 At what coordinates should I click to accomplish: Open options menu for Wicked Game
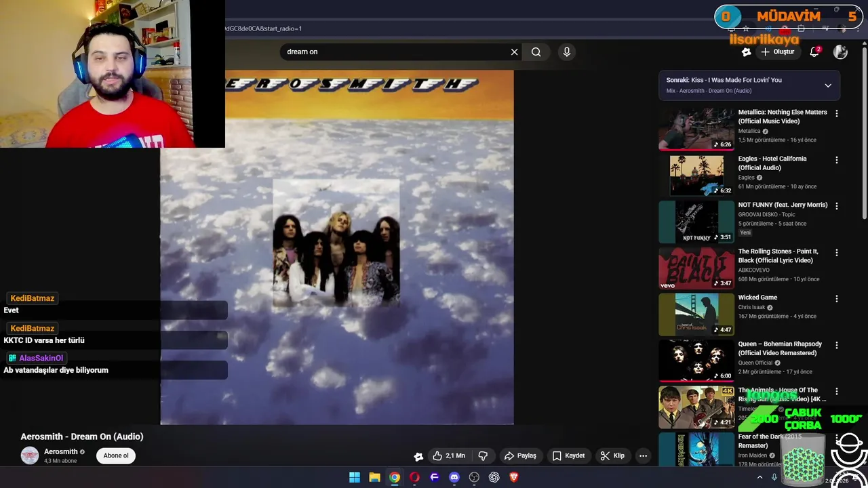click(x=836, y=299)
